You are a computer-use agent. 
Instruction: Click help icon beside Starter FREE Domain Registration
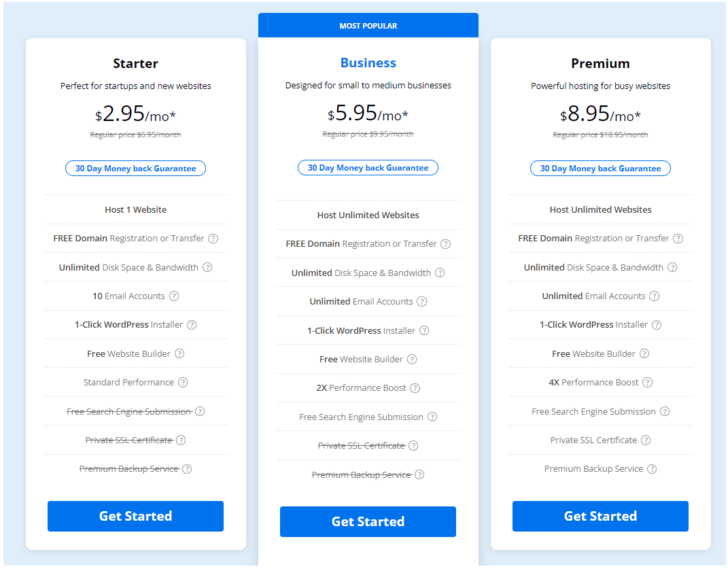pyautogui.click(x=213, y=239)
